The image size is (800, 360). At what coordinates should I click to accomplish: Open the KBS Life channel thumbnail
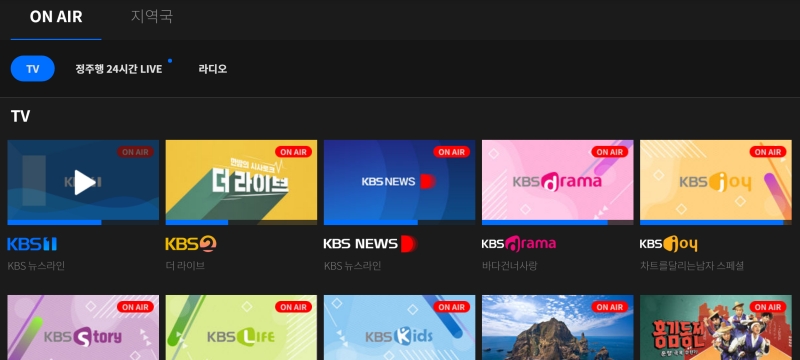tap(241, 327)
